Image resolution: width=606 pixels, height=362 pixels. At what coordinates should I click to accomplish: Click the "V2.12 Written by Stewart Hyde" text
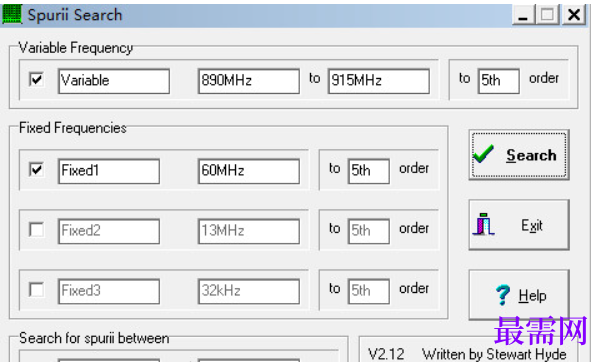point(467,354)
